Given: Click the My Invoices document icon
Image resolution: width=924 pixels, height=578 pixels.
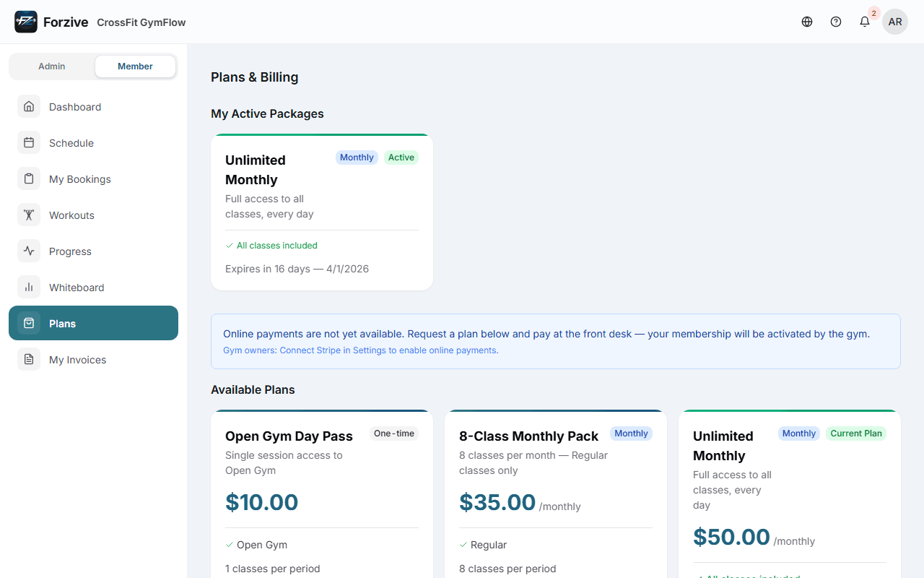Looking at the screenshot, I should click(x=29, y=359).
